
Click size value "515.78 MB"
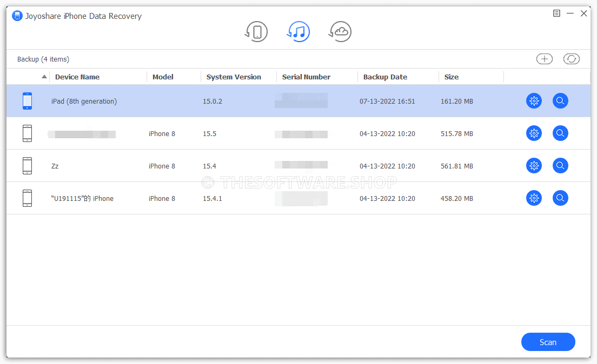click(x=457, y=134)
